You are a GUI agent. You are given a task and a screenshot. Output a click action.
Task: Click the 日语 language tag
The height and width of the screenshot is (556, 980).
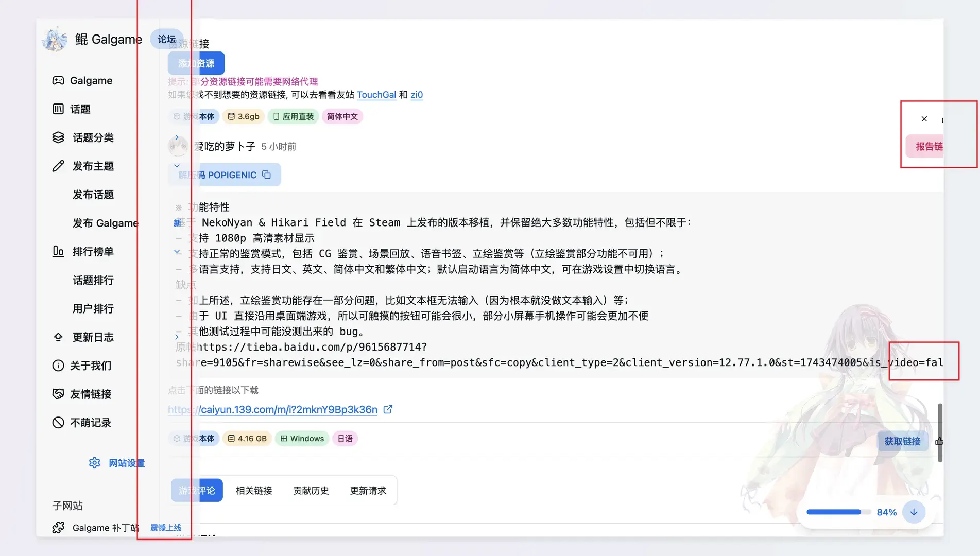point(345,439)
